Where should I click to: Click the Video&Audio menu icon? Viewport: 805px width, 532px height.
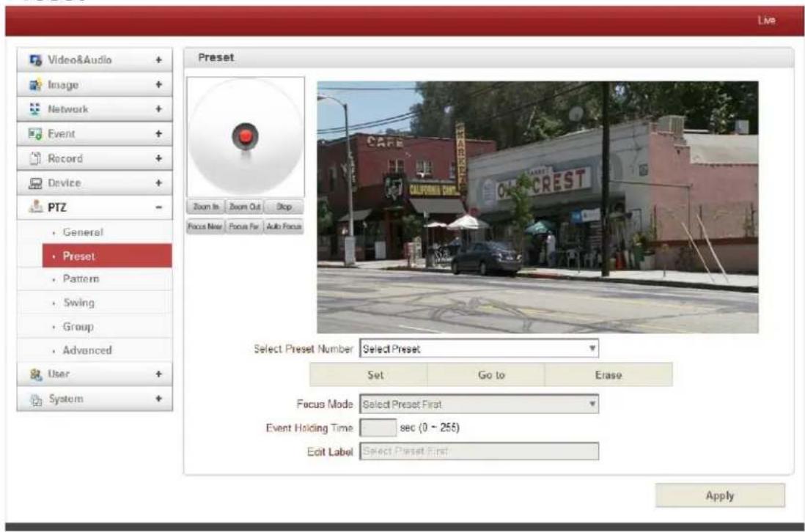click(x=35, y=60)
